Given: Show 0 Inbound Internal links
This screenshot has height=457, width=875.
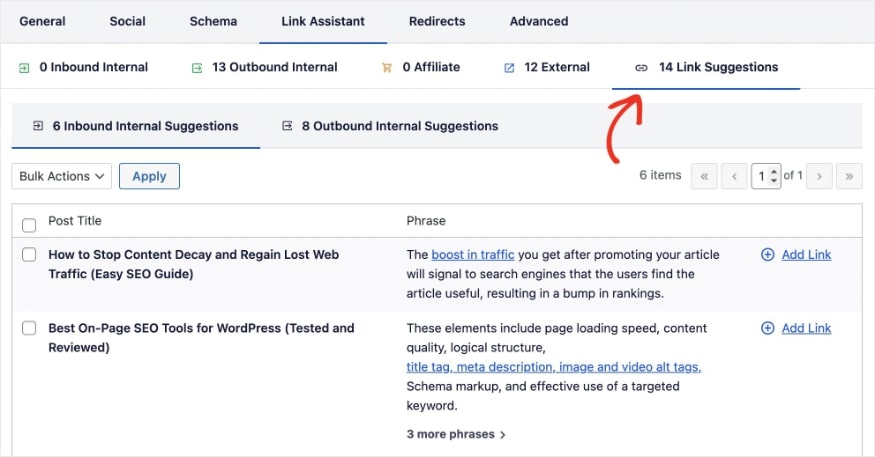Looking at the screenshot, I should 93,67.
